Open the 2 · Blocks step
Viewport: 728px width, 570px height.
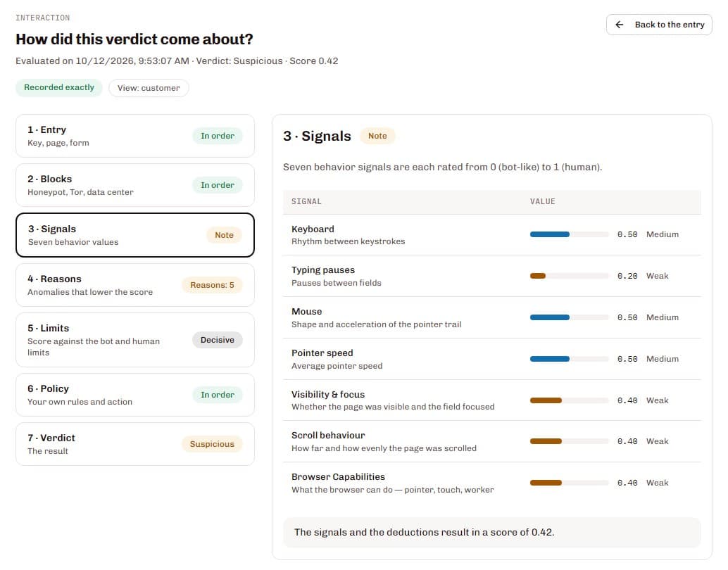[135, 185]
